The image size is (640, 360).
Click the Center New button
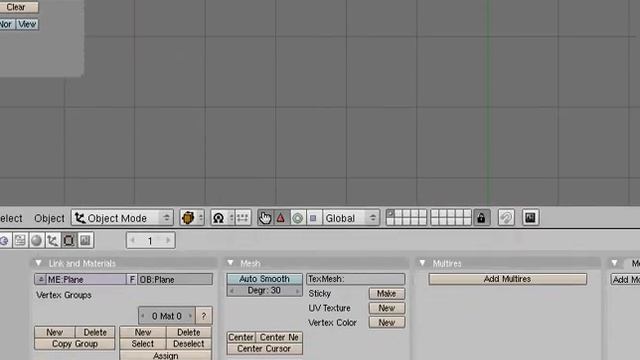click(x=279, y=337)
